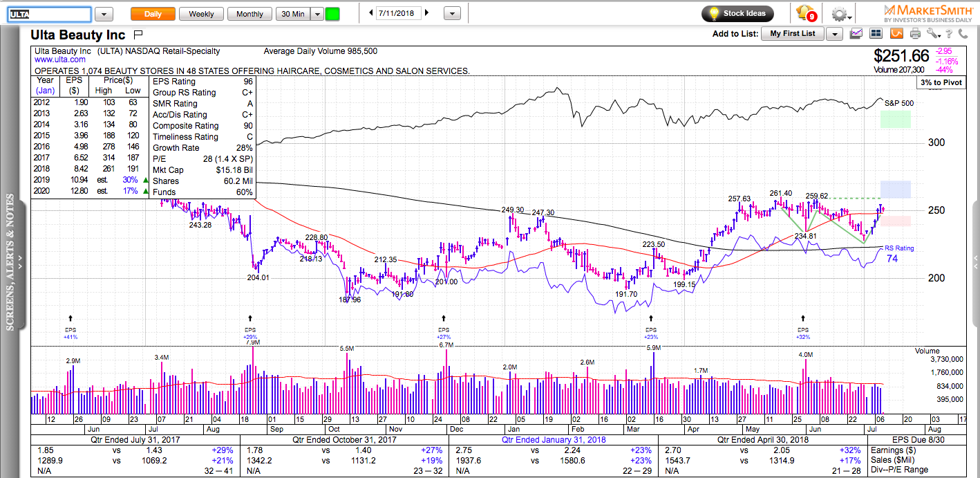This screenshot has width=980, height=478.
Task: Flag Ulta Beauty Inc with the flag icon
Action: point(138,35)
